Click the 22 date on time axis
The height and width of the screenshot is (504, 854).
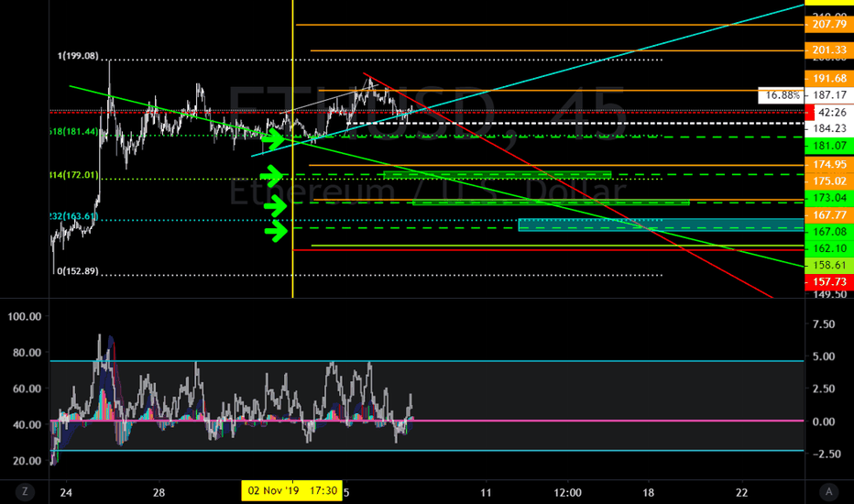[741, 493]
